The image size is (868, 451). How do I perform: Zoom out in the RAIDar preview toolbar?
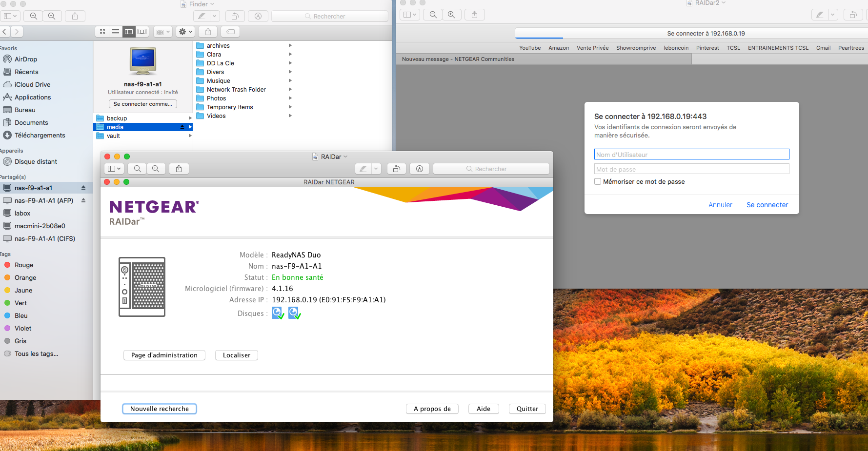click(138, 169)
